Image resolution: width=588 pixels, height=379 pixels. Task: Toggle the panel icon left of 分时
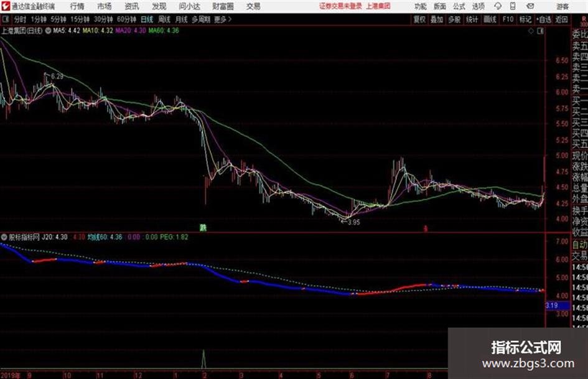click(5, 19)
